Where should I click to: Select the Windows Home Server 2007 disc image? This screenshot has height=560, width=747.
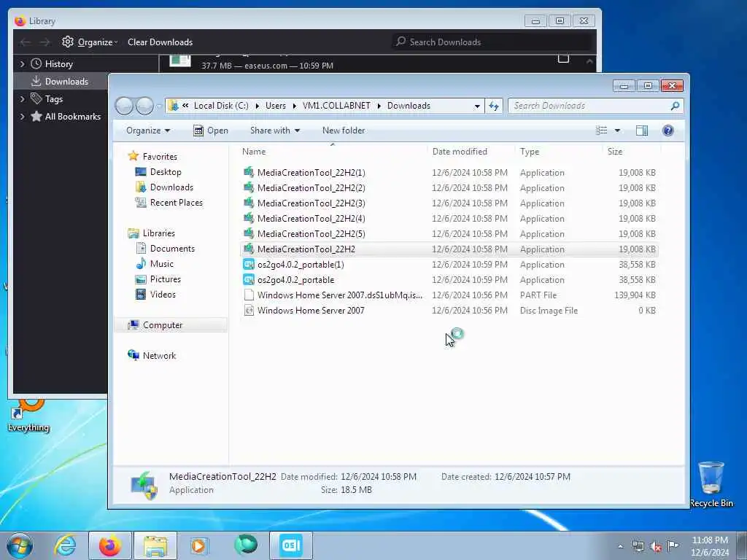tap(449, 310)
